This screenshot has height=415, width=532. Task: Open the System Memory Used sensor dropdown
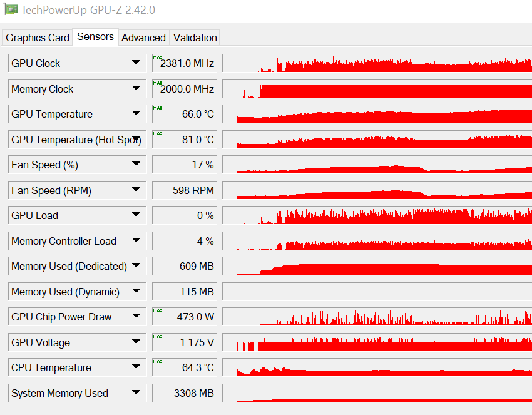click(x=137, y=392)
